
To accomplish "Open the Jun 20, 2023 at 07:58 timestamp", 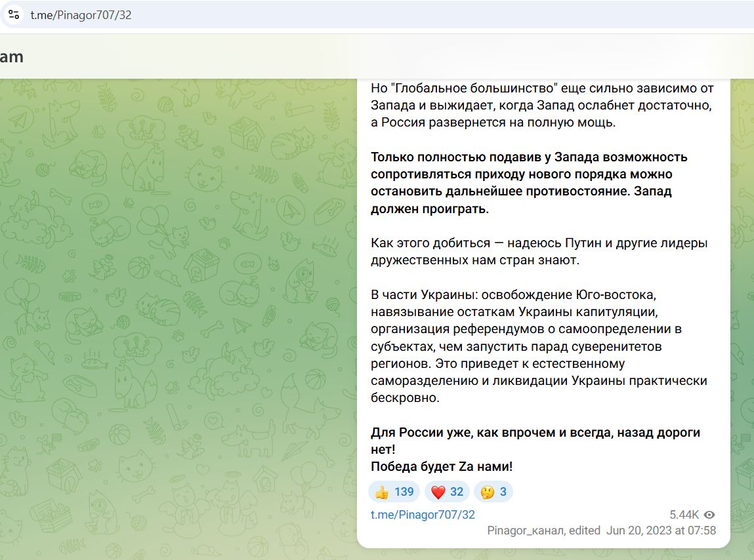I will pyautogui.click(x=661, y=530).
